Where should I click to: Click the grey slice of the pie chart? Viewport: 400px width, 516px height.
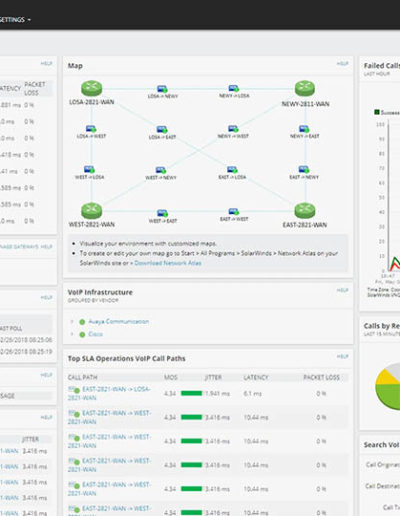[394, 371]
